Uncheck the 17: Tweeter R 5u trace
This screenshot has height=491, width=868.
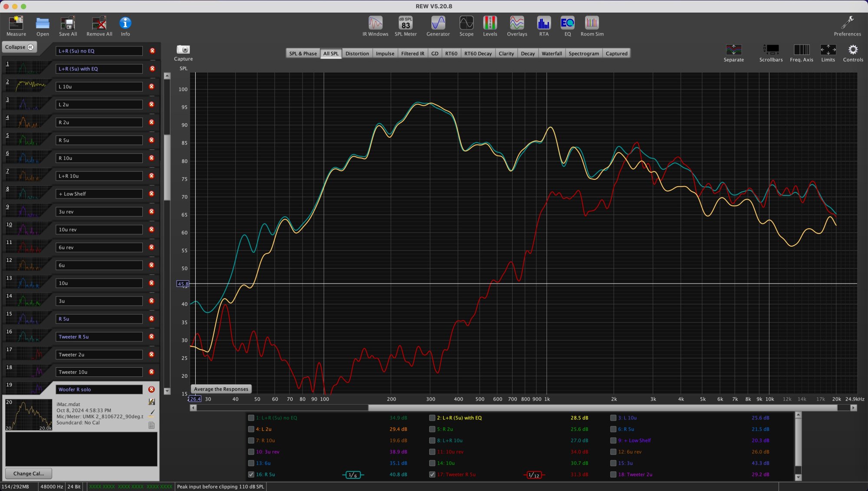pyautogui.click(x=432, y=475)
